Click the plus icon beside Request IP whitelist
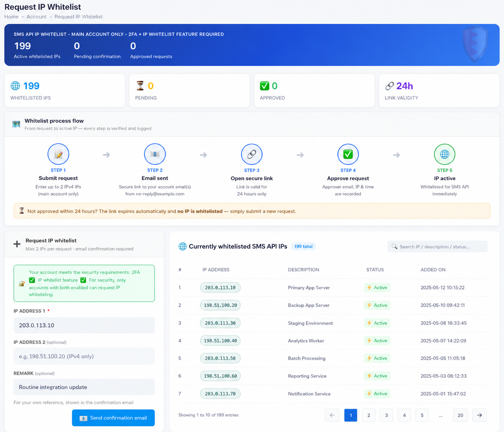Screen dimensions: 504x432 17,244
